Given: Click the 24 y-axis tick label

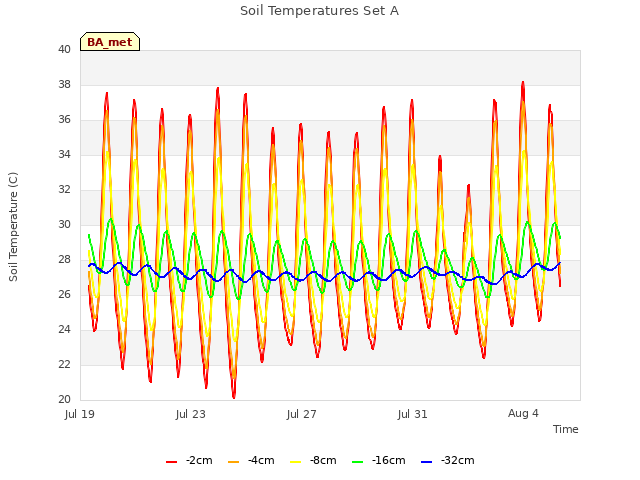Looking at the screenshot, I should click(64, 329).
